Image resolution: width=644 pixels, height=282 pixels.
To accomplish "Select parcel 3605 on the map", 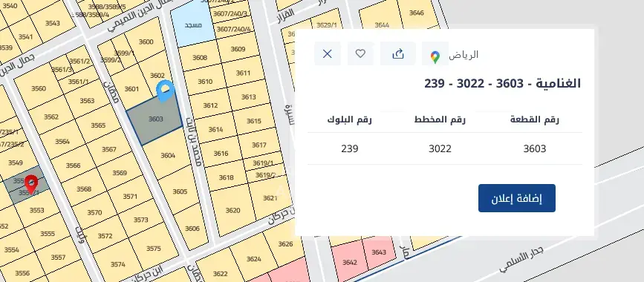I will (x=180, y=191).
